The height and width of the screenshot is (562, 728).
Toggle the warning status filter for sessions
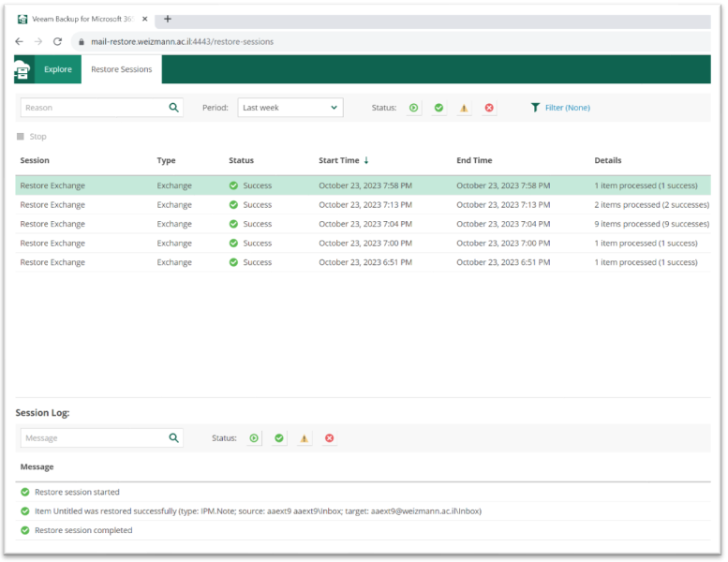(464, 108)
